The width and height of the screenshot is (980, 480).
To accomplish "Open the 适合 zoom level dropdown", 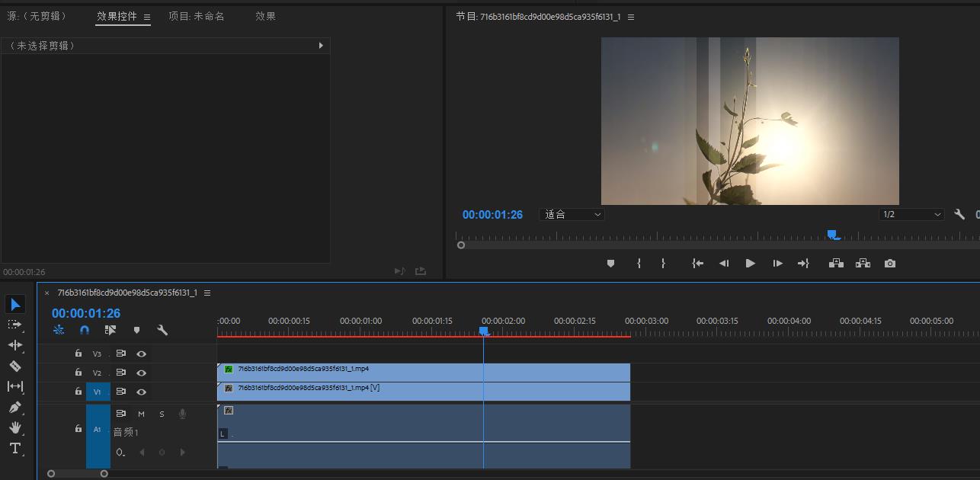I will (572, 215).
